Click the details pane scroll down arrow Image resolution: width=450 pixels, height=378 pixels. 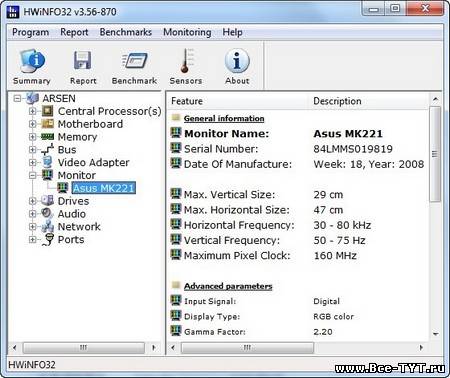[435, 334]
